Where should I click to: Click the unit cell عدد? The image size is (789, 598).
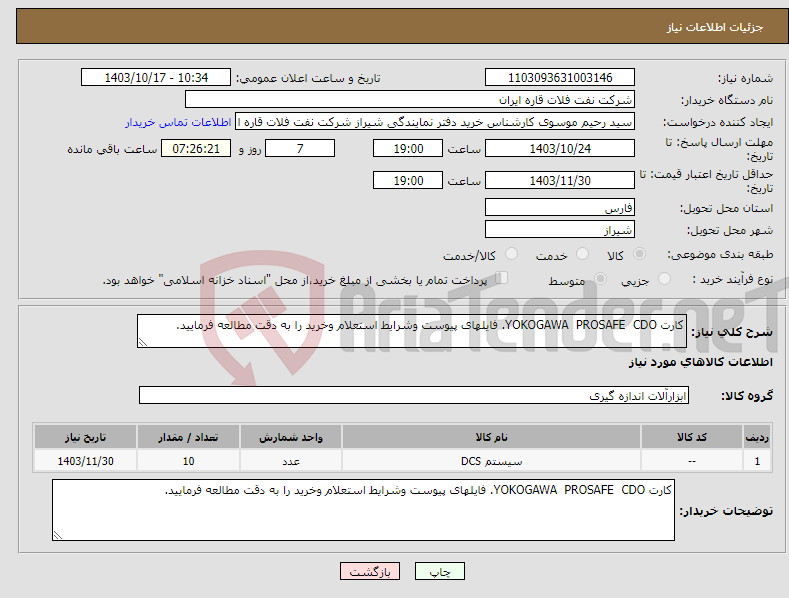(291, 461)
